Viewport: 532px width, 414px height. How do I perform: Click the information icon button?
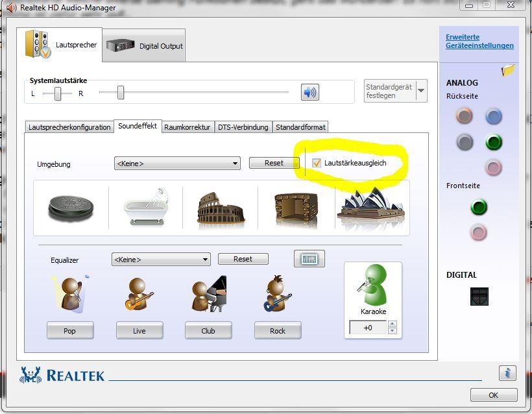pyautogui.click(x=507, y=374)
